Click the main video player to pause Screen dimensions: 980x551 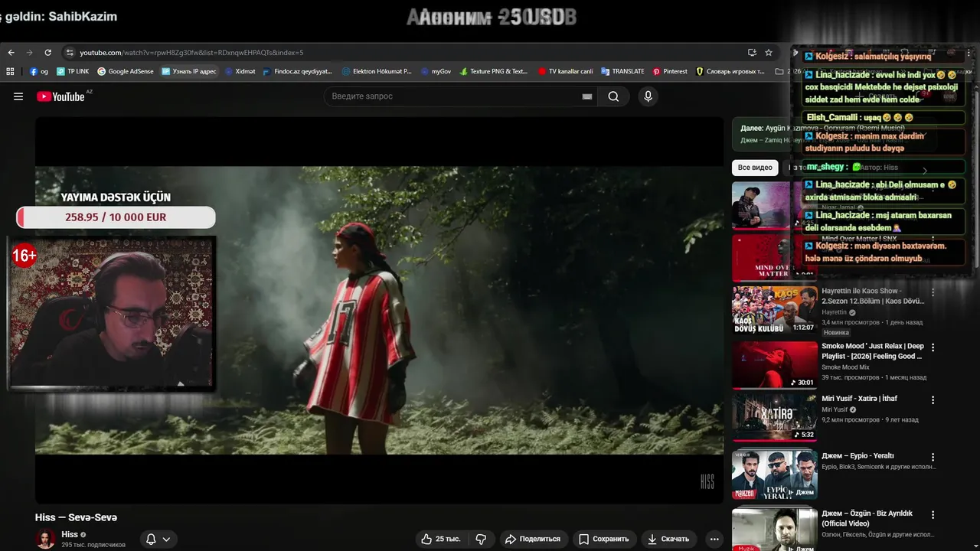pos(379,310)
